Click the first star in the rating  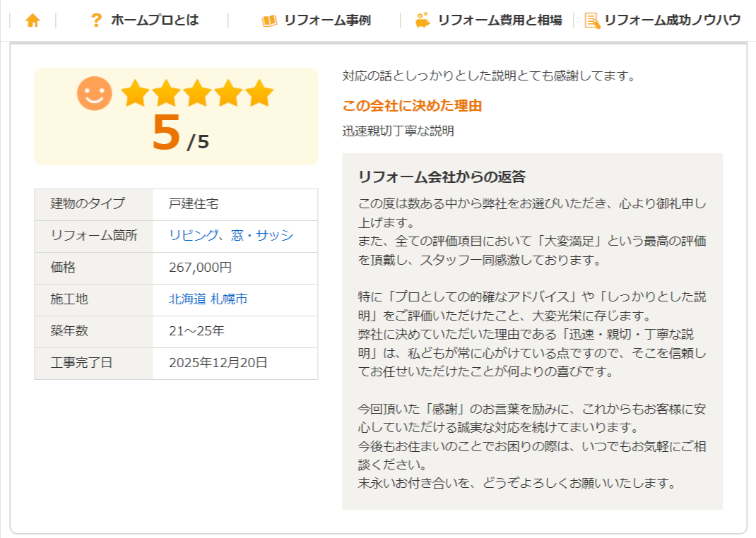click(134, 94)
